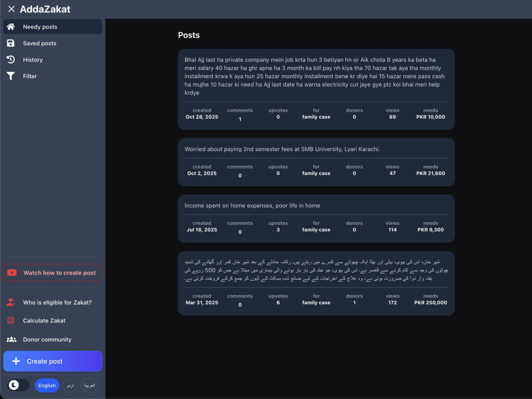Click needs amount PKR 21,600
Image resolution: width=532 pixels, height=399 pixels.
pyautogui.click(x=430, y=173)
